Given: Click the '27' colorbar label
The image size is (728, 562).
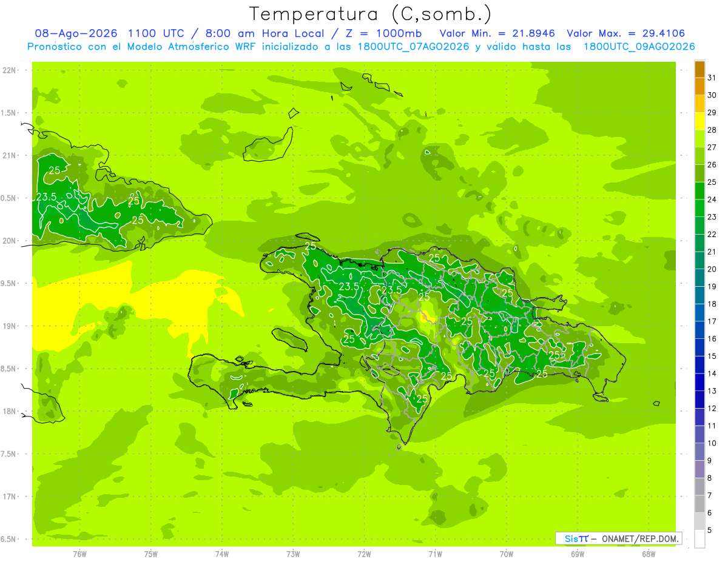Looking at the screenshot, I should [712, 147].
